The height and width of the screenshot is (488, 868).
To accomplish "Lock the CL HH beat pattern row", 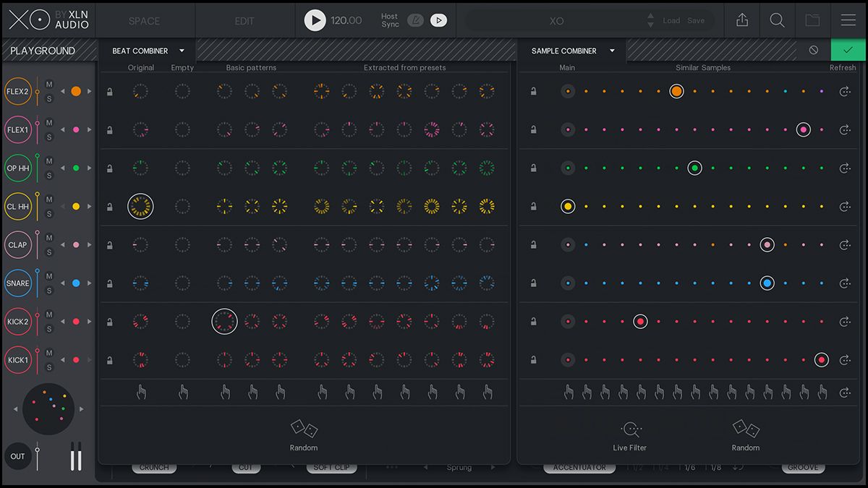I will click(110, 206).
